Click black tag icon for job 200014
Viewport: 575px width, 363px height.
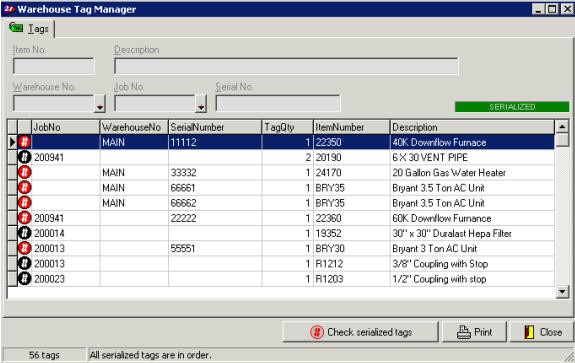tap(25, 233)
